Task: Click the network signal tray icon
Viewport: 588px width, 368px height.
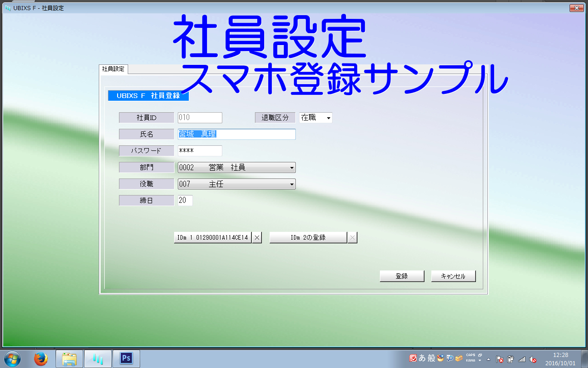Action: point(522,359)
